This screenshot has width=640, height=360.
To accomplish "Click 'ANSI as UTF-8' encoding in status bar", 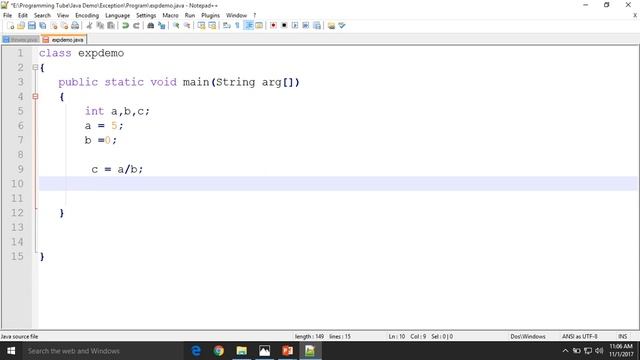I will pos(580,337).
